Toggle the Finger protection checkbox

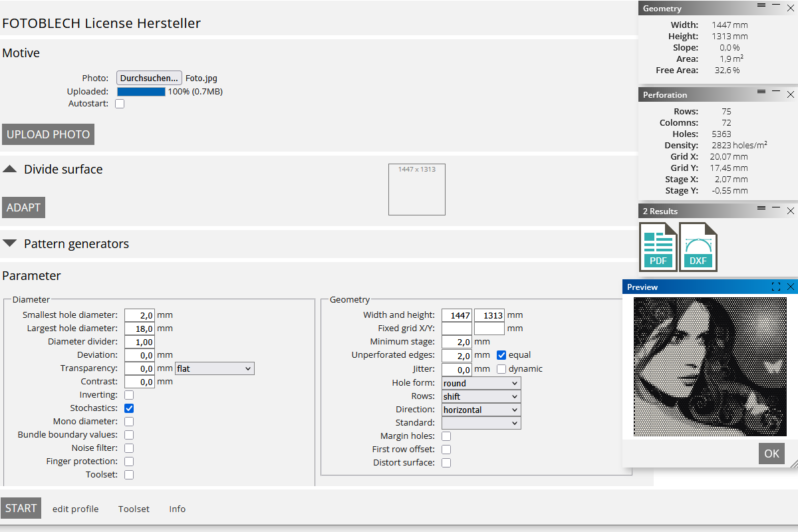pos(129,462)
